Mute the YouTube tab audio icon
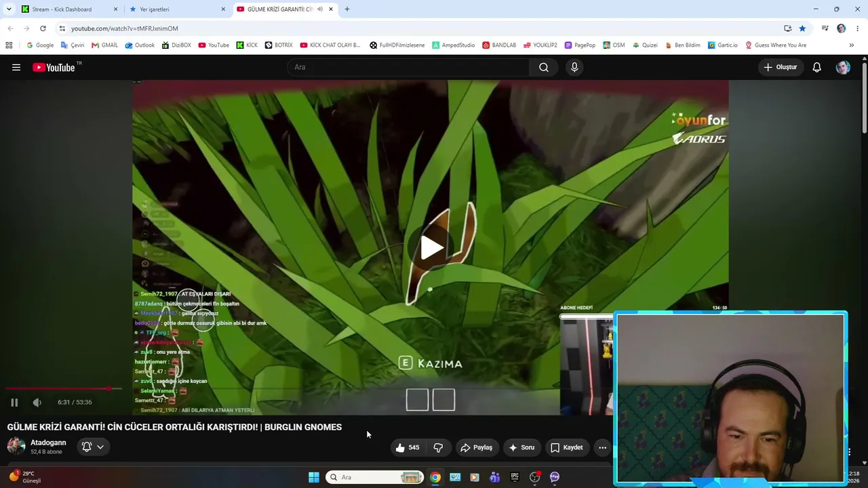This screenshot has width=868, height=488. pyautogui.click(x=319, y=9)
